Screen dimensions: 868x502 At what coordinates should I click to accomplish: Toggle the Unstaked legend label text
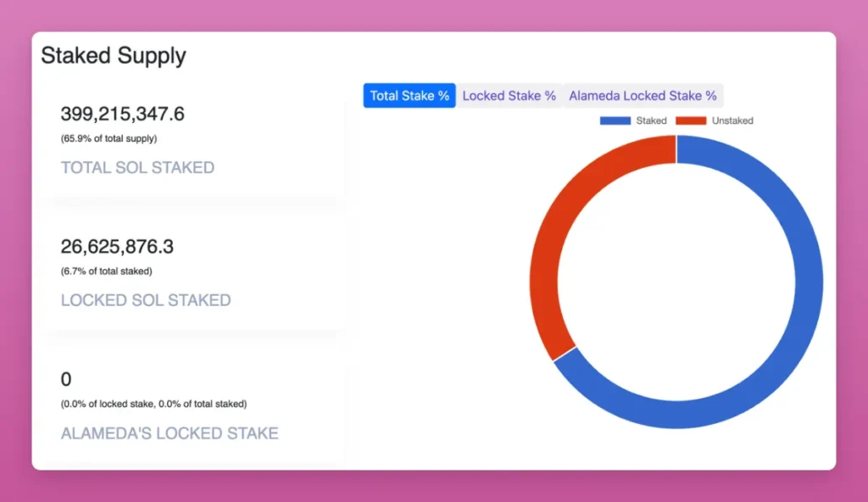(732, 121)
